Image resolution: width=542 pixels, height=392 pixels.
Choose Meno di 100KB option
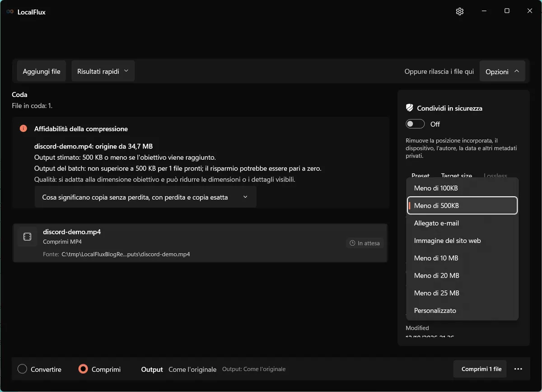click(x=462, y=188)
